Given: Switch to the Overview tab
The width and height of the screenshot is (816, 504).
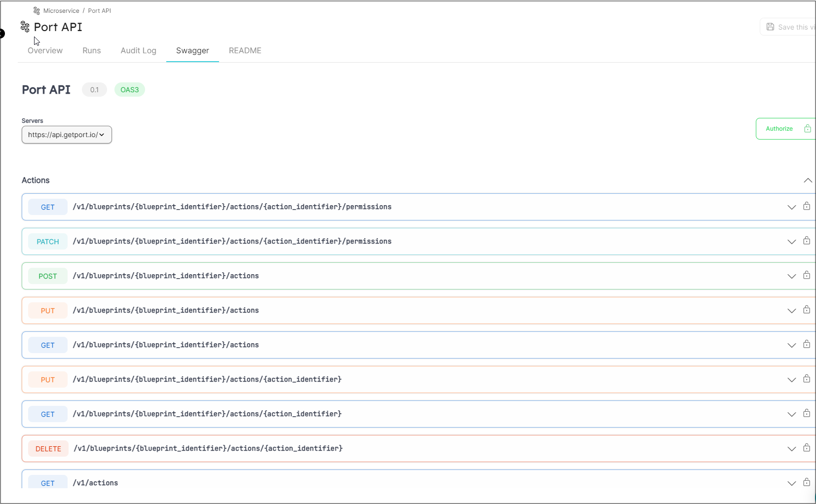Looking at the screenshot, I should coord(45,50).
